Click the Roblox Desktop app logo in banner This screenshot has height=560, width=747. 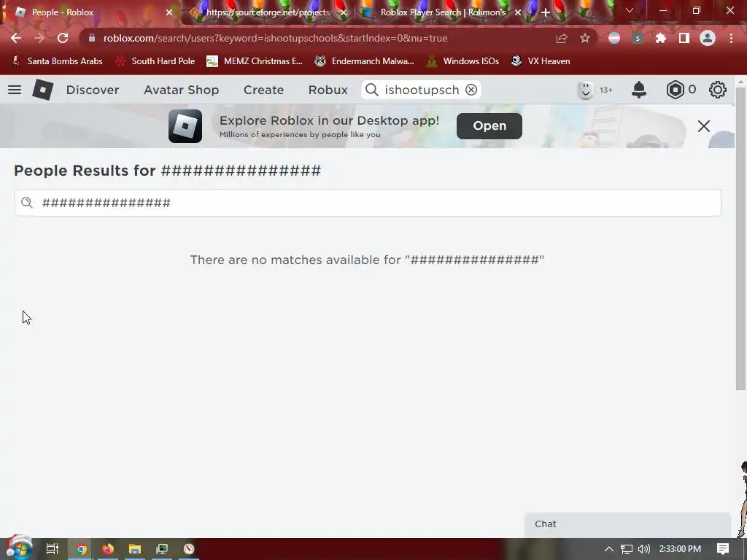185,126
